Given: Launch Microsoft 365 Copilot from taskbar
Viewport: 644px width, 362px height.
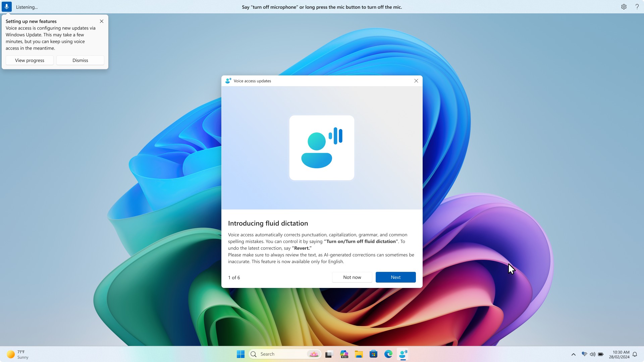Looking at the screenshot, I should (x=344, y=354).
